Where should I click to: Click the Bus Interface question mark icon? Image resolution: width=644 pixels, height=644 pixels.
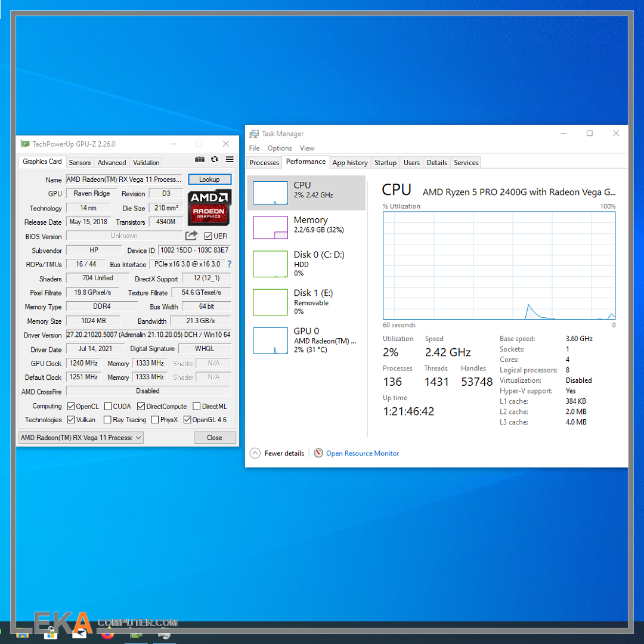(x=229, y=264)
